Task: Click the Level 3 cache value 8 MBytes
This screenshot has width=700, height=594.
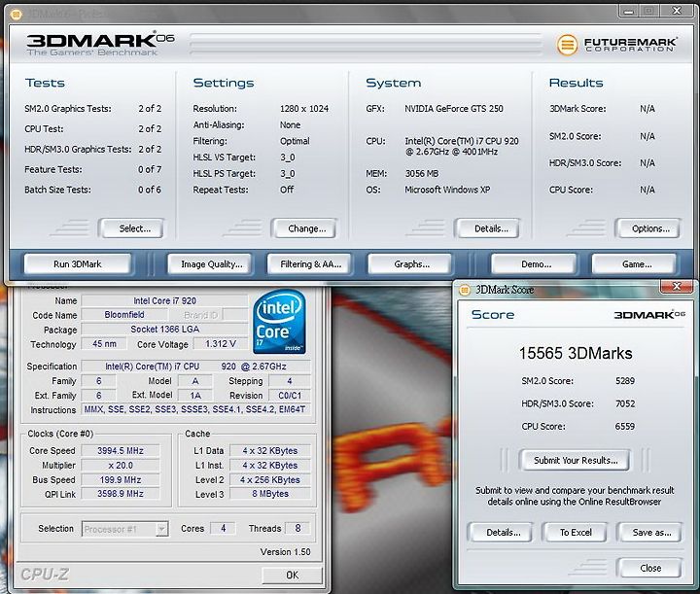Action: pyautogui.click(x=270, y=494)
